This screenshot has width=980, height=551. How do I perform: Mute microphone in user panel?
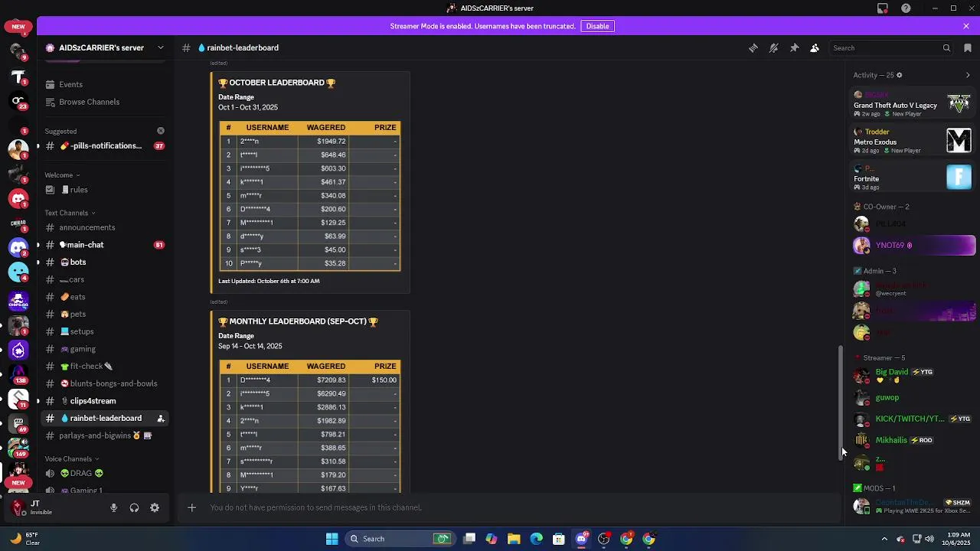[113, 507]
